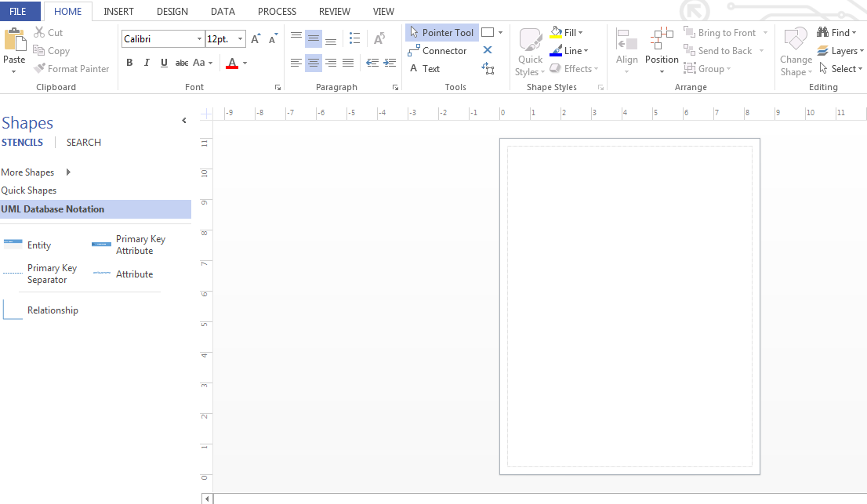Open the font size dropdown
867x504 pixels.
[x=241, y=38]
